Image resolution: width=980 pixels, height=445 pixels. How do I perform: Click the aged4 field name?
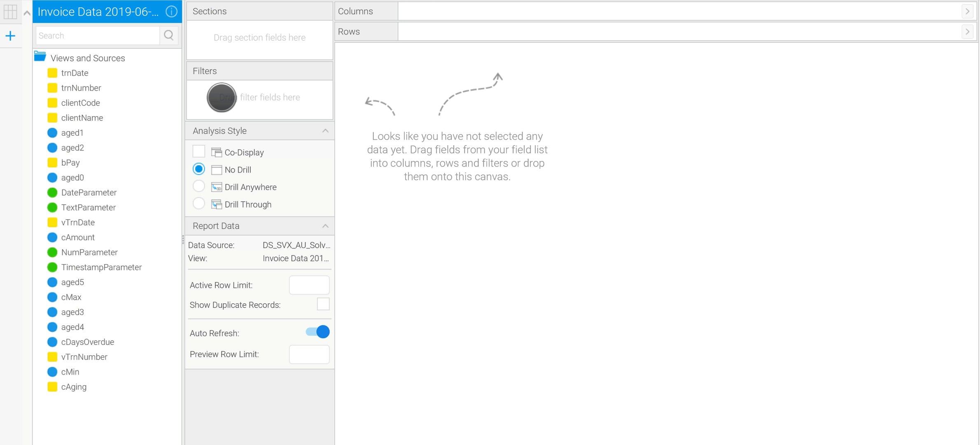pos(72,327)
